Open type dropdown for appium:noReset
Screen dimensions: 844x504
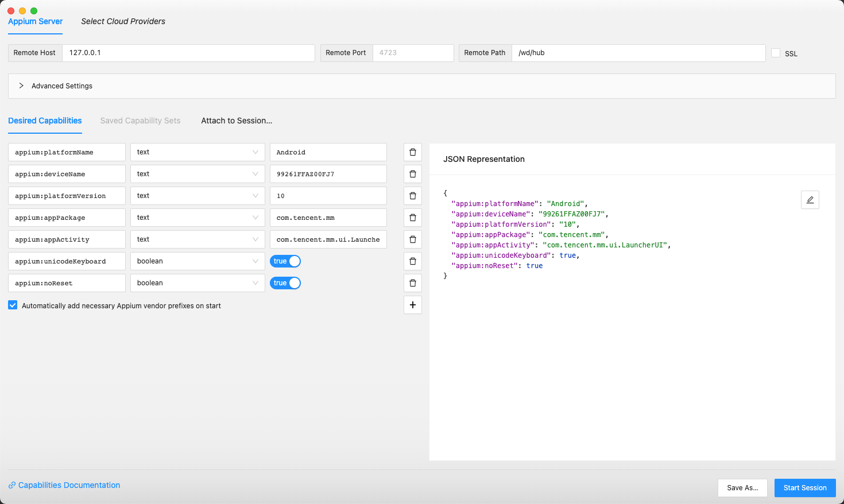tap(197, 283)
